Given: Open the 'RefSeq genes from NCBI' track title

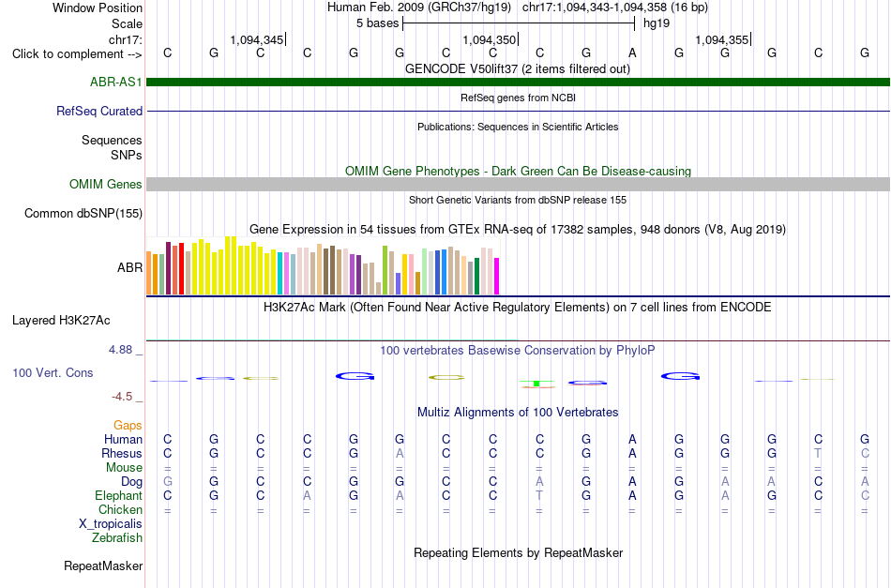Looking at the screenshot, I should (519, 98).
